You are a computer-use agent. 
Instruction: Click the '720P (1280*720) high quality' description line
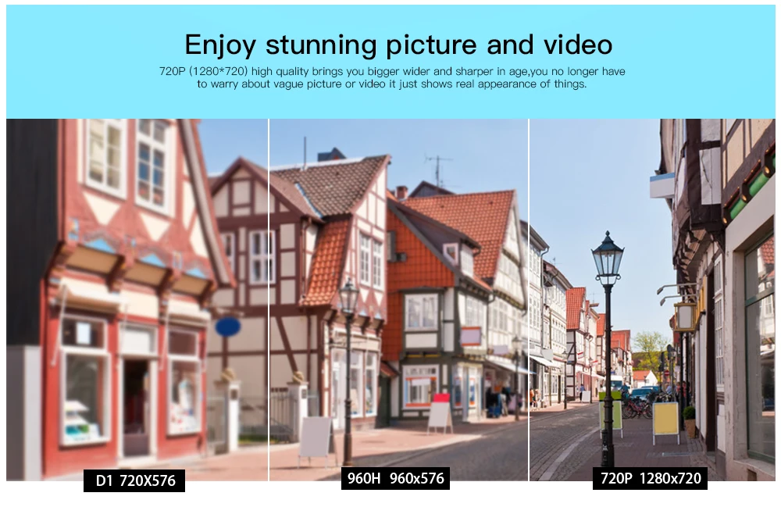(x=392, y=71)
